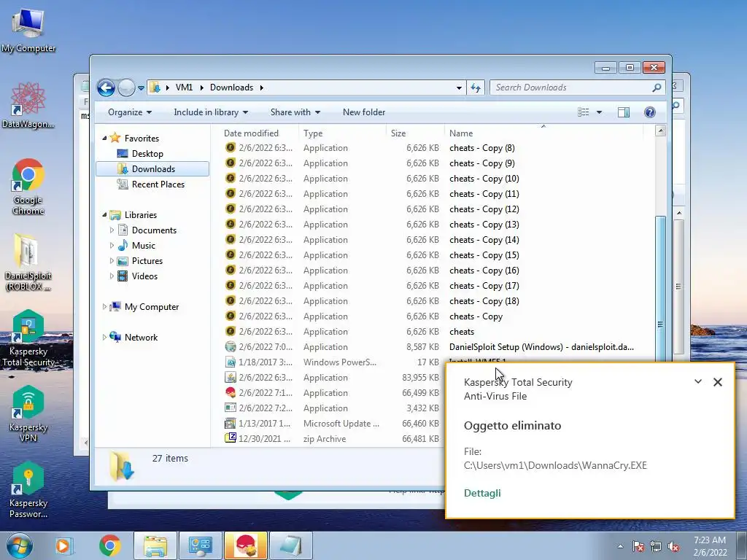Screen dimensions: 747x560
Task: Open Windows Explorer taskbar button
Action: (x=155, y=545)
